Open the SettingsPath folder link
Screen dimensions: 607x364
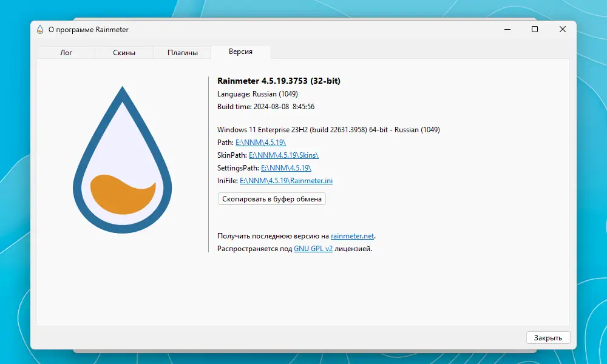click(286, 168)
